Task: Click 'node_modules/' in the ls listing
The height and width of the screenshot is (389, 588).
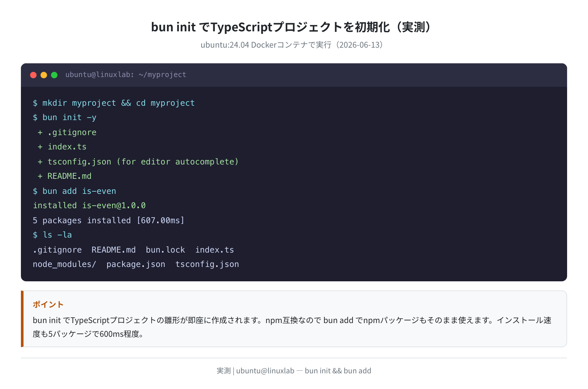Action: tap(64, 264)
